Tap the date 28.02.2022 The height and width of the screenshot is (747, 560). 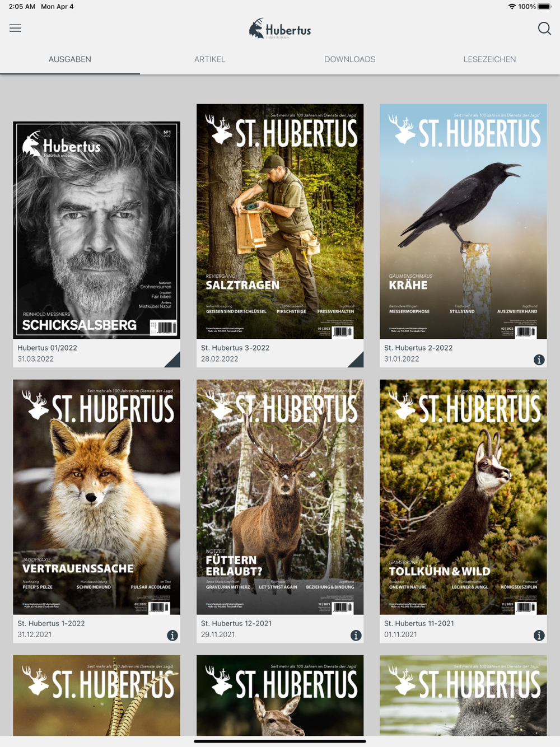(x=220, y=359)
